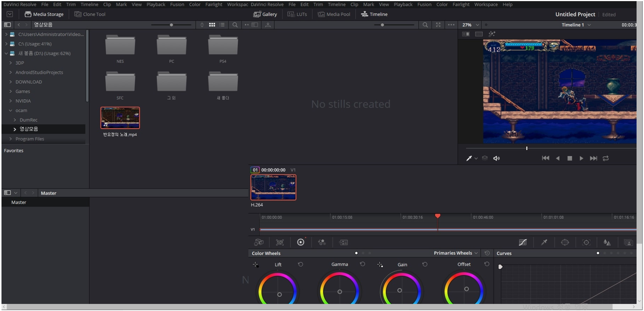This screenshot has height=311, width=644.
Task: Toggle split screen view in viewer
Action: (x=479, y=34)
